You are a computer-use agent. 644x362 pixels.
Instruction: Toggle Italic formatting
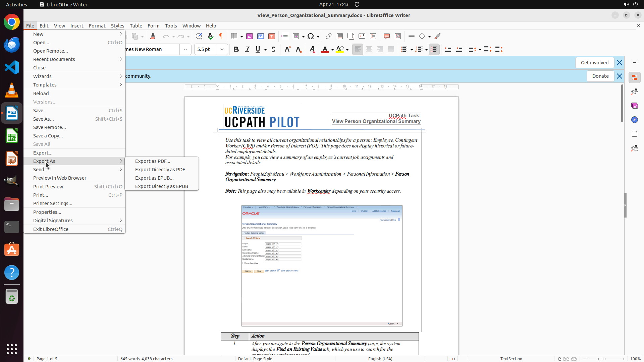tap(247, 49)
